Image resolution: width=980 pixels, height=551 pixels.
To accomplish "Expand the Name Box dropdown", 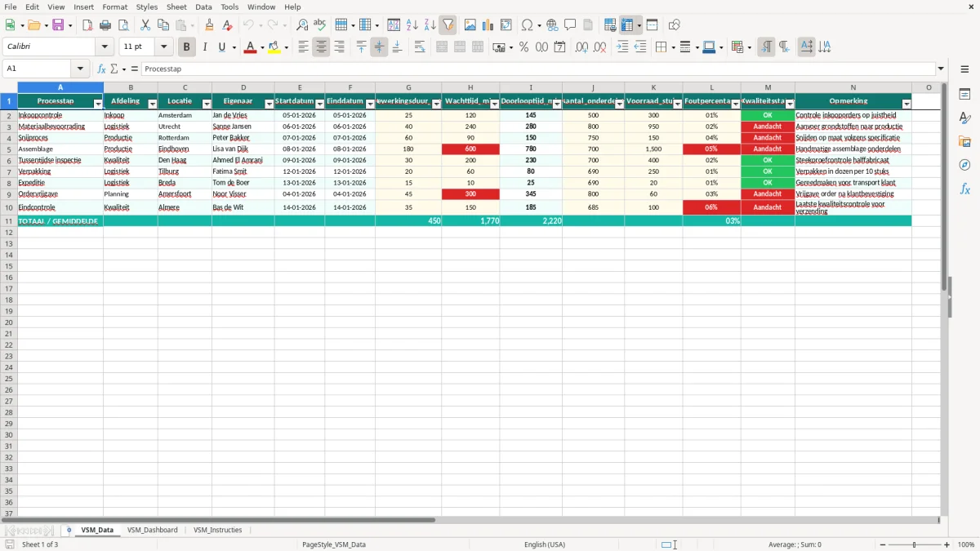I will point(80,69).
